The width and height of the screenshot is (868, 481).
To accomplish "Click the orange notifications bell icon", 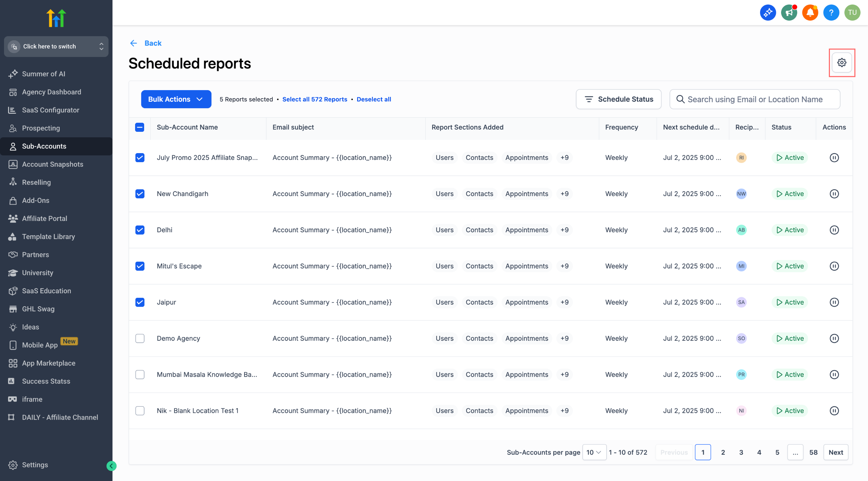I will point(810,13).
